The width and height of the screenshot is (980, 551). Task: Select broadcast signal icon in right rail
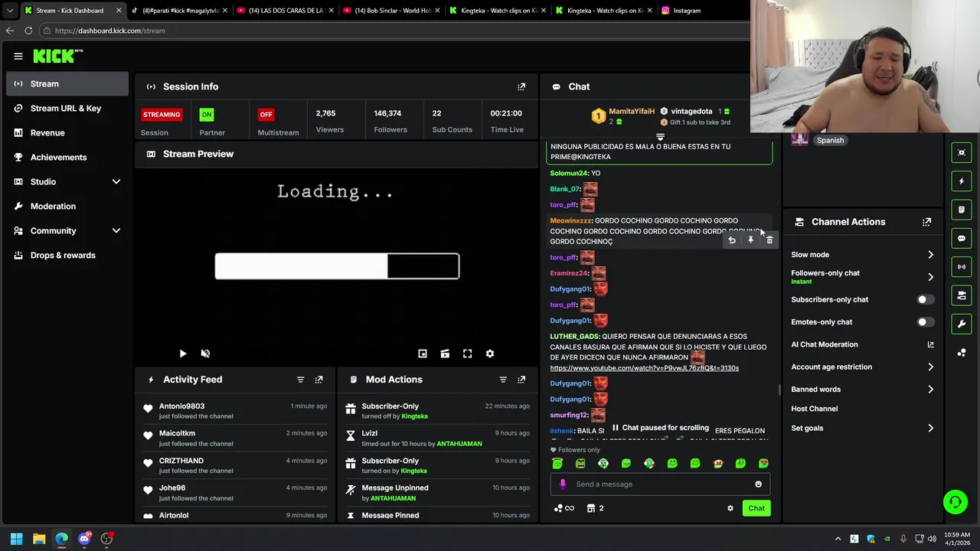962,266
